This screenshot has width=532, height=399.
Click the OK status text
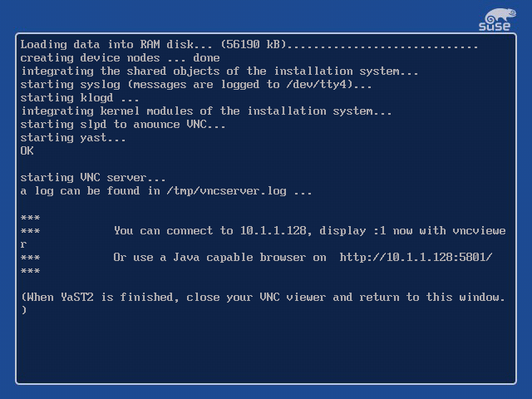pyautogui.click(x=27, y=151)
